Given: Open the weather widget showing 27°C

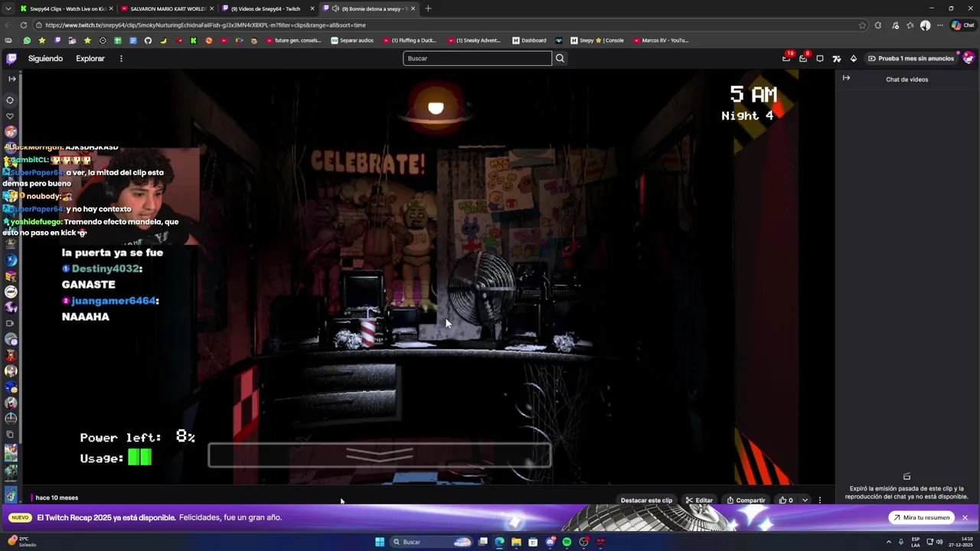Looking at the screenshot, I should click(21, 542).
